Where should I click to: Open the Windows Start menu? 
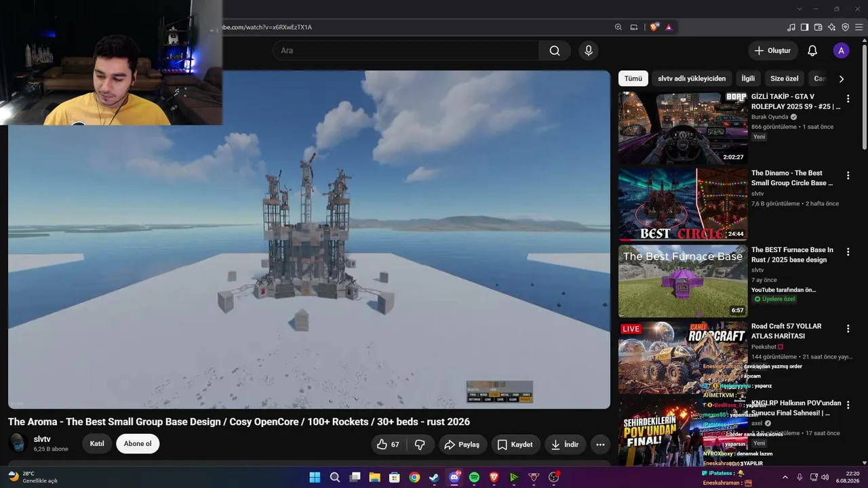315,477
